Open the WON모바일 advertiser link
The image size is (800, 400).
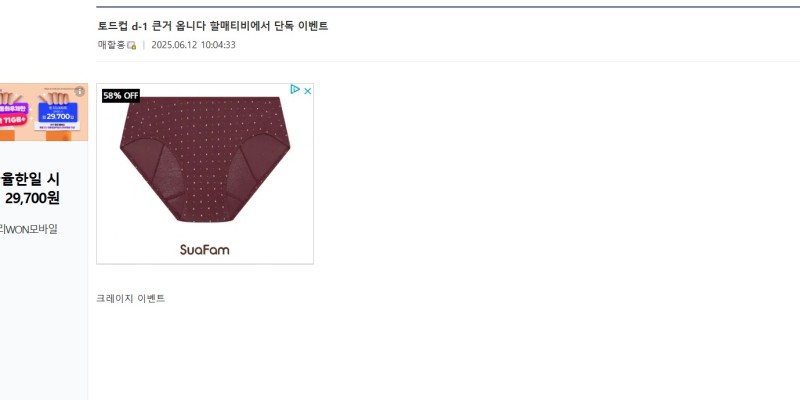(x=29, y=229)
